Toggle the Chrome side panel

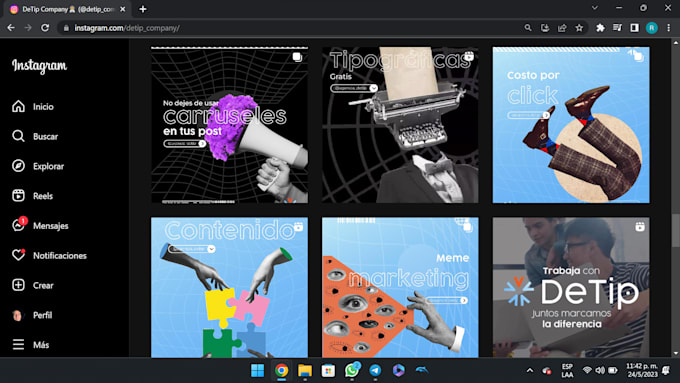(x=634, y=28)
